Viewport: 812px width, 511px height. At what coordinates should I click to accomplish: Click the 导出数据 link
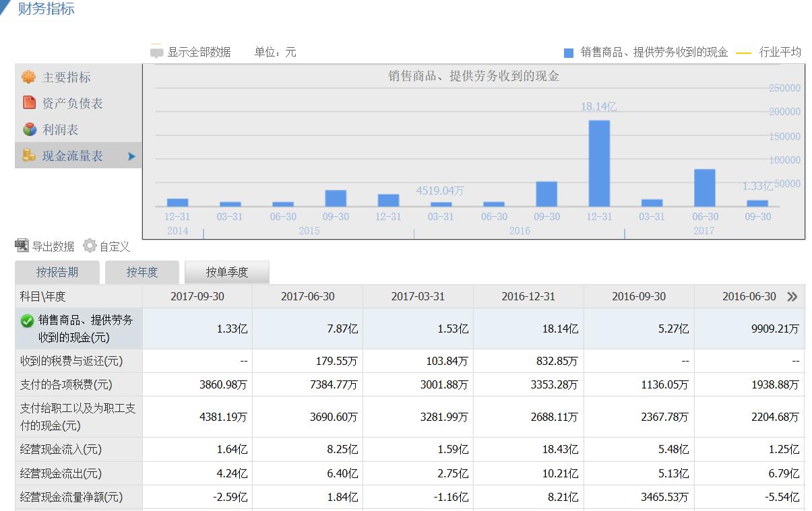53,247
